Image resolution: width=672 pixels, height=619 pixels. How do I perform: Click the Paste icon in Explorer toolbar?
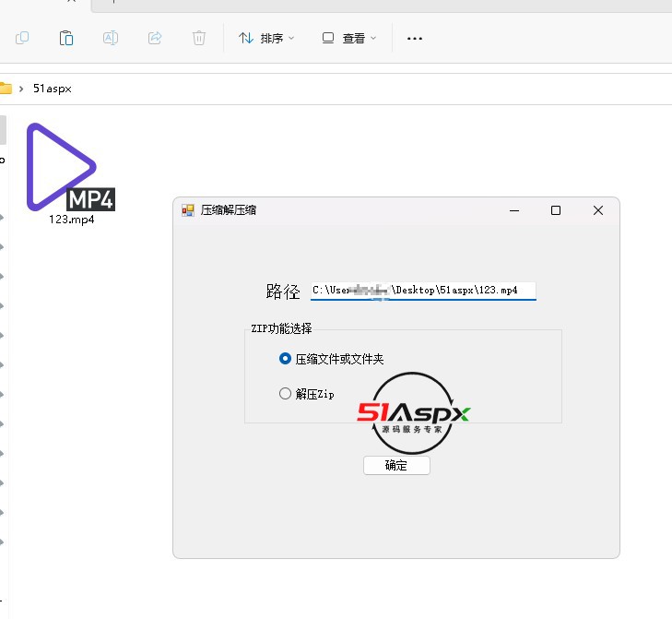tap(66, 38)
